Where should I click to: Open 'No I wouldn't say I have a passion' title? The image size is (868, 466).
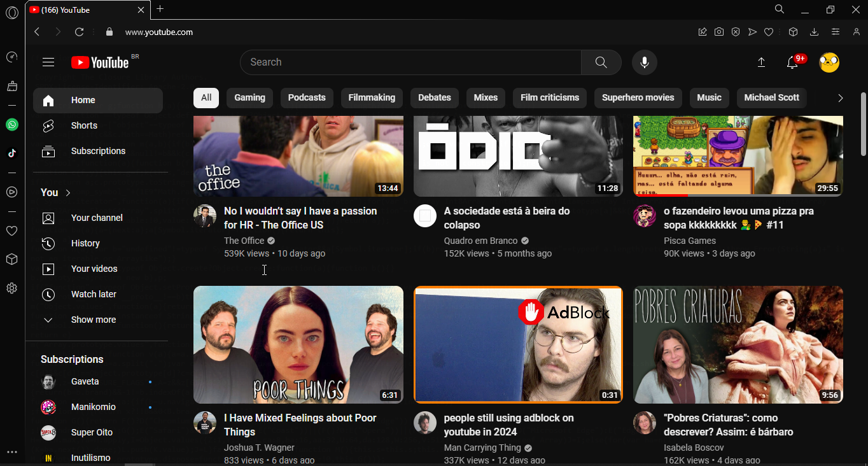(300, 218)
